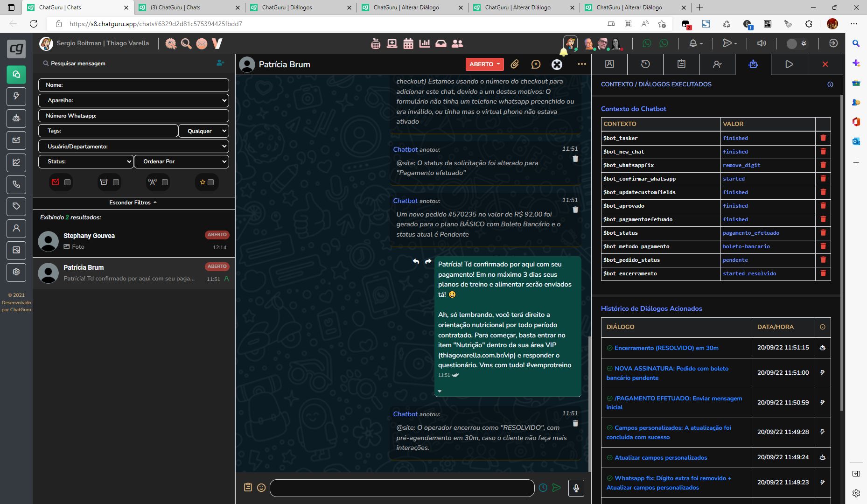Toggle the archived chats filter checkbox

click(116, 182)
